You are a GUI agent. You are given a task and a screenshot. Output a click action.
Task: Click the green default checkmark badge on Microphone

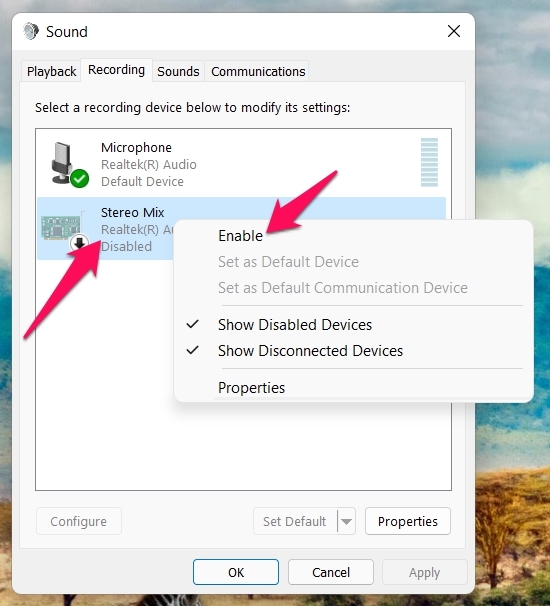80,179
